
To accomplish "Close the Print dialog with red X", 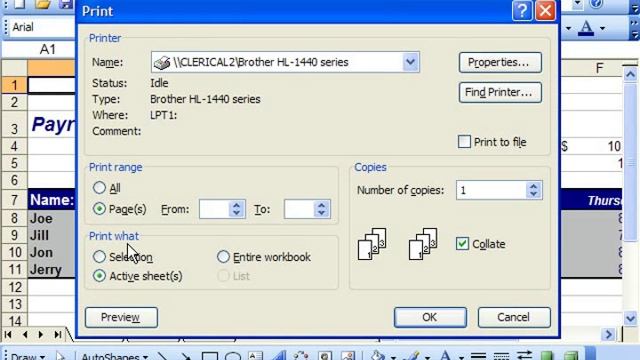I will pyautogui.click(x=545, y=11).
